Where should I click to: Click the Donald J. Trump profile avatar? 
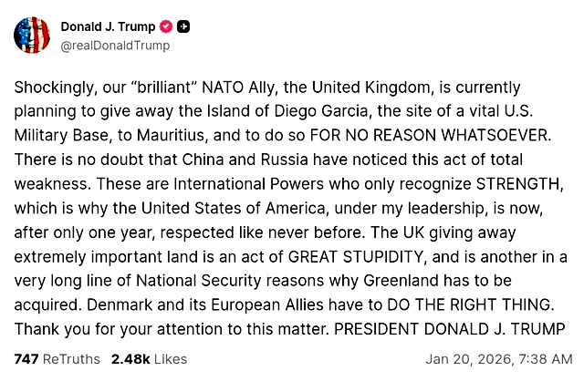31,35
